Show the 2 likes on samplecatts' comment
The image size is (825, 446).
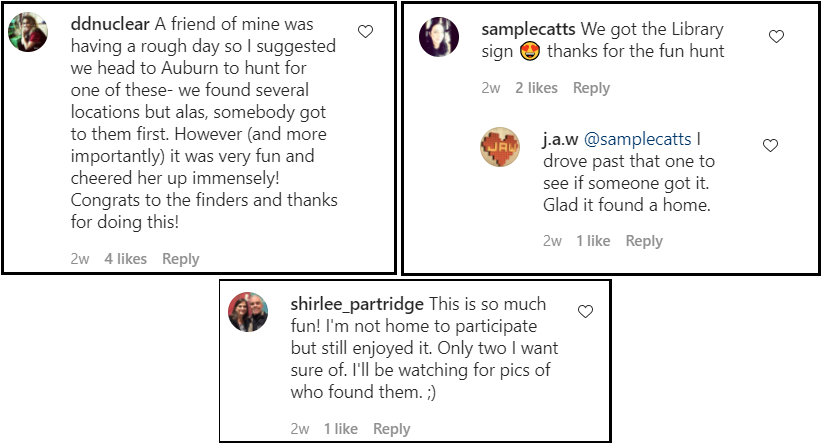536,88
